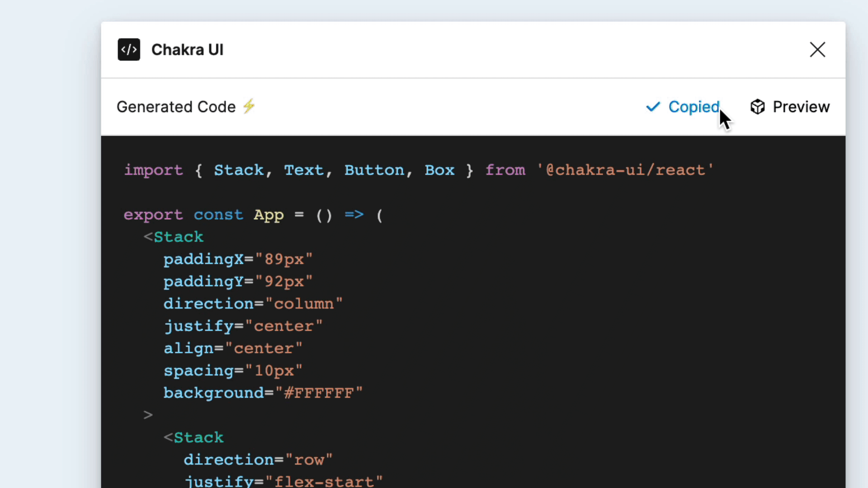Viewport: 868px width, 488px height.
Task: Click the direction="column" line
Action: click(x=253, y=304)
